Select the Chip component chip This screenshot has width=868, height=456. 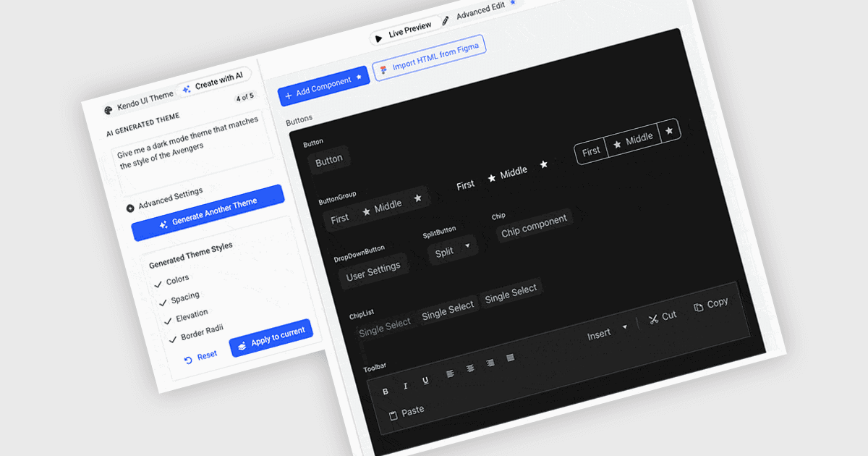[x=534, y=225]
